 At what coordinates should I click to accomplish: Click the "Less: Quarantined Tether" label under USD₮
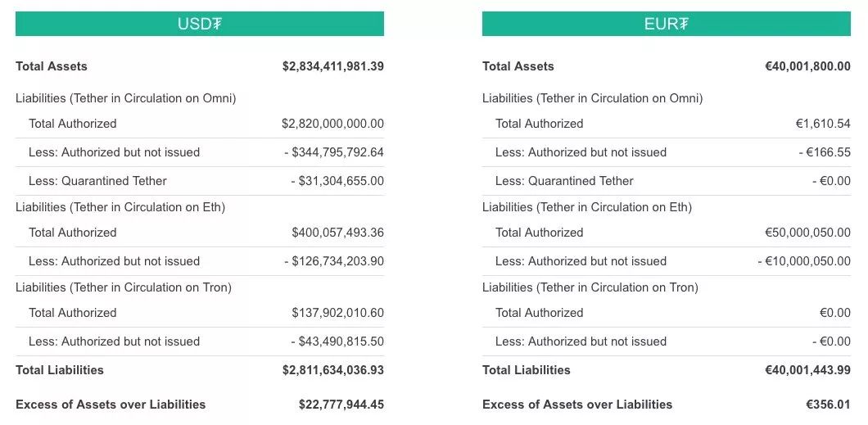pyautogui.click(x=97, y=181)
